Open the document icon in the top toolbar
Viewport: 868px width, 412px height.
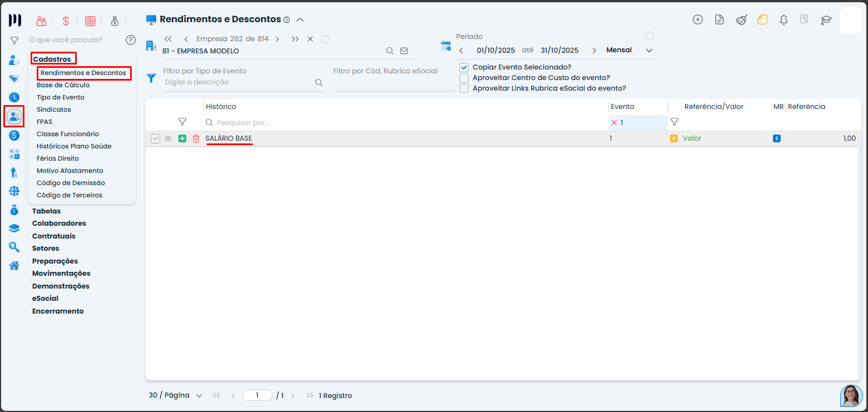pos(720,20)
